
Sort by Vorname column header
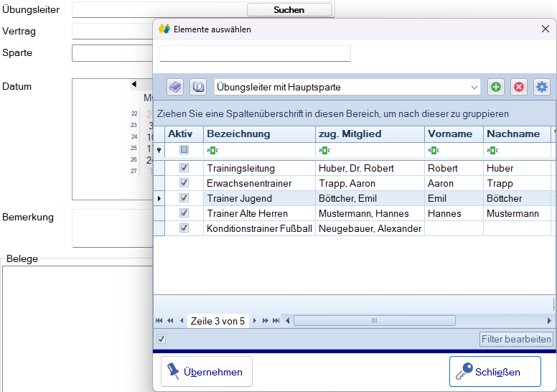coord(450,134)
